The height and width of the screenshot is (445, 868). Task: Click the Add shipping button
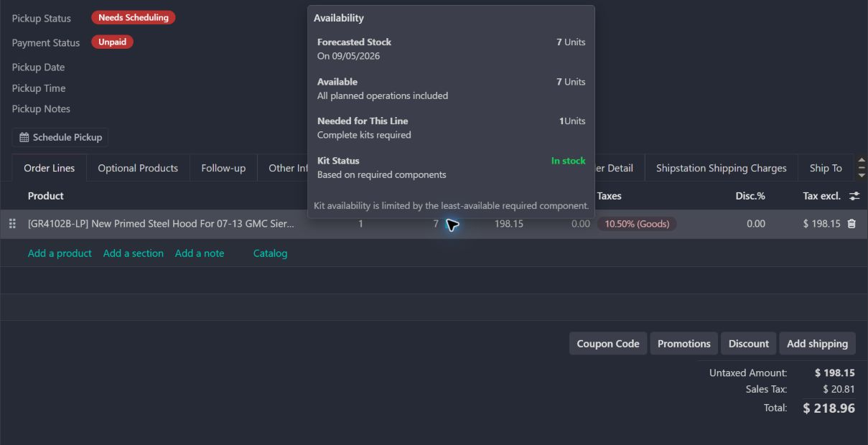click(x=817, y=344)
